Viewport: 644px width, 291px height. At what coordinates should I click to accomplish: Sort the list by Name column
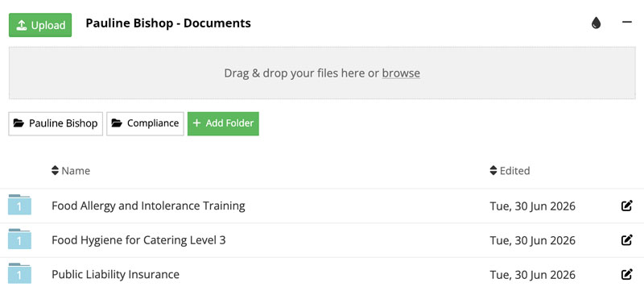pyautogui.click(x=71, y=171)
